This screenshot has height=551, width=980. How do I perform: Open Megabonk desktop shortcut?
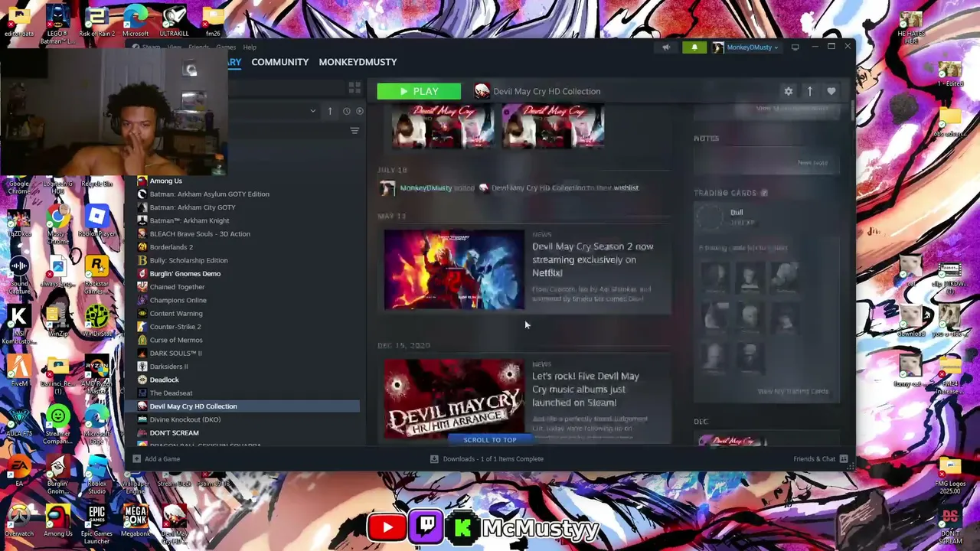click(136, 519)
